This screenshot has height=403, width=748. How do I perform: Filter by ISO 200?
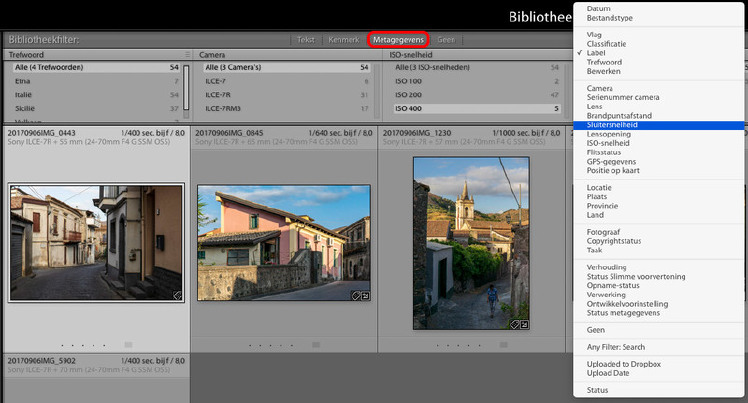click(x=477, y=95)
